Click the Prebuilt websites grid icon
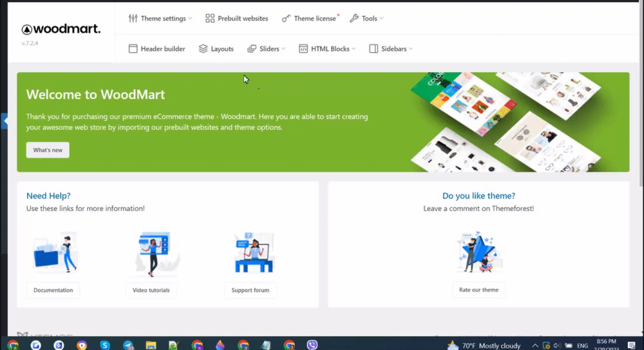 pos(210,19)
